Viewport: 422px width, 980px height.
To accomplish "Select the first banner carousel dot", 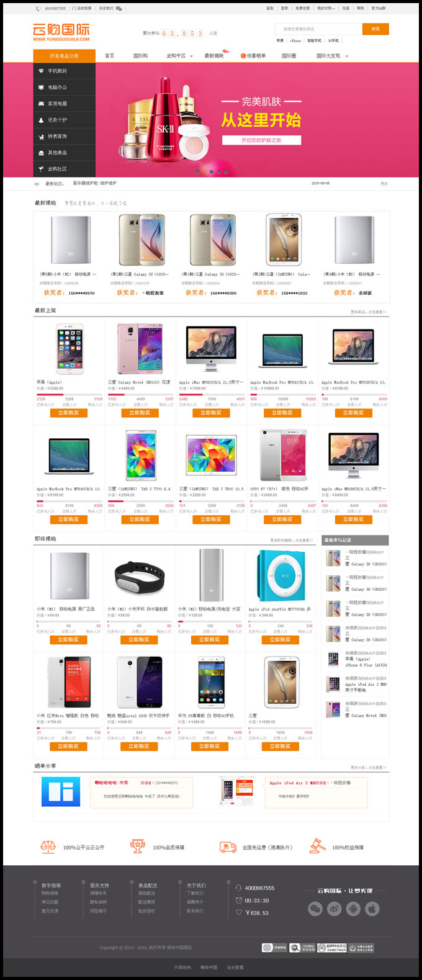I will coord(197,171).
